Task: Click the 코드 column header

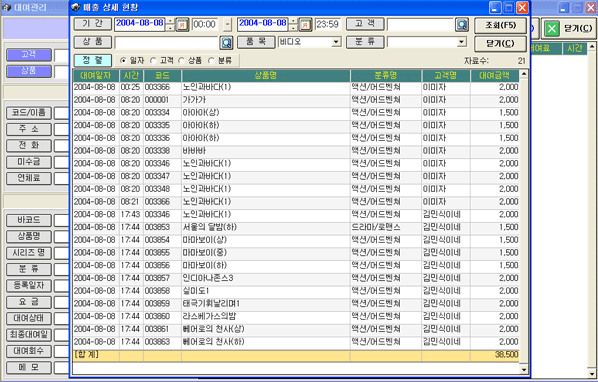Action: (162, 75)
